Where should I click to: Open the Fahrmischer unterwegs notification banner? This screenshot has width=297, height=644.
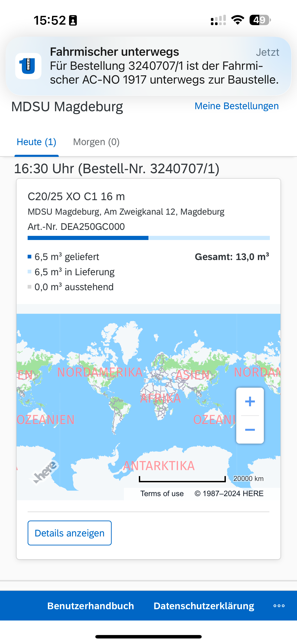click(x=148, y=66)
